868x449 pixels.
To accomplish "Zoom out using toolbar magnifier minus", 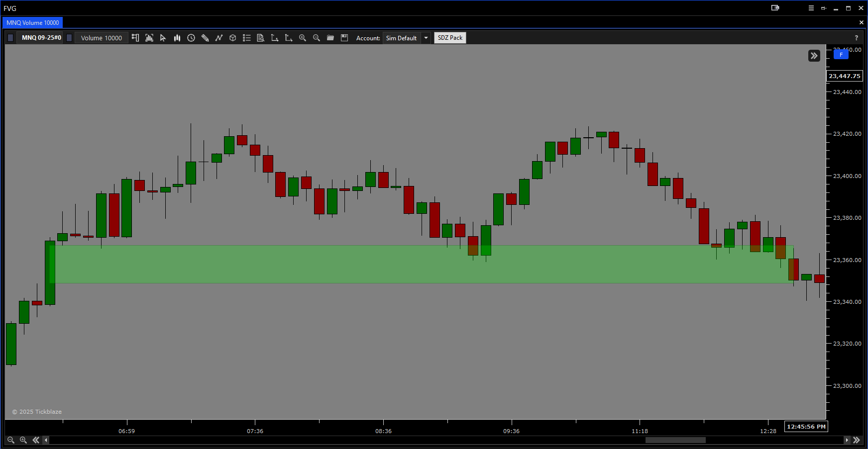I will pyautogui.click(x=317, y=38).
